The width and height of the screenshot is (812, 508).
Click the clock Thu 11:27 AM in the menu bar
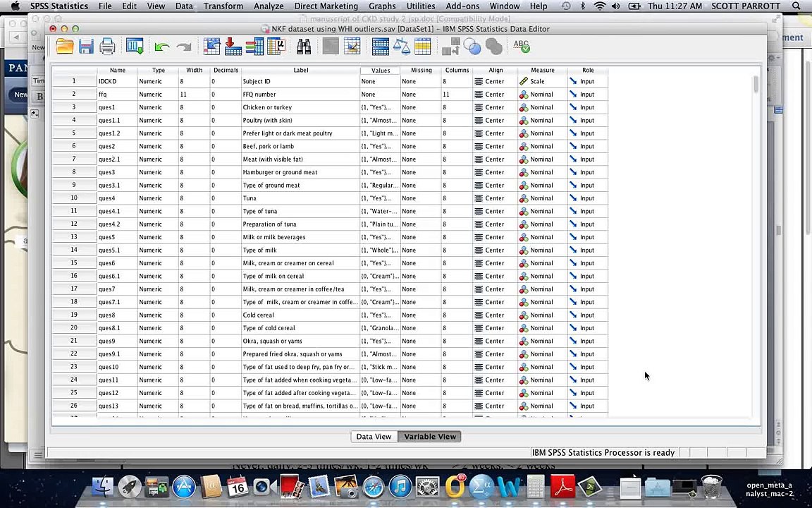(x=675, y=6)
